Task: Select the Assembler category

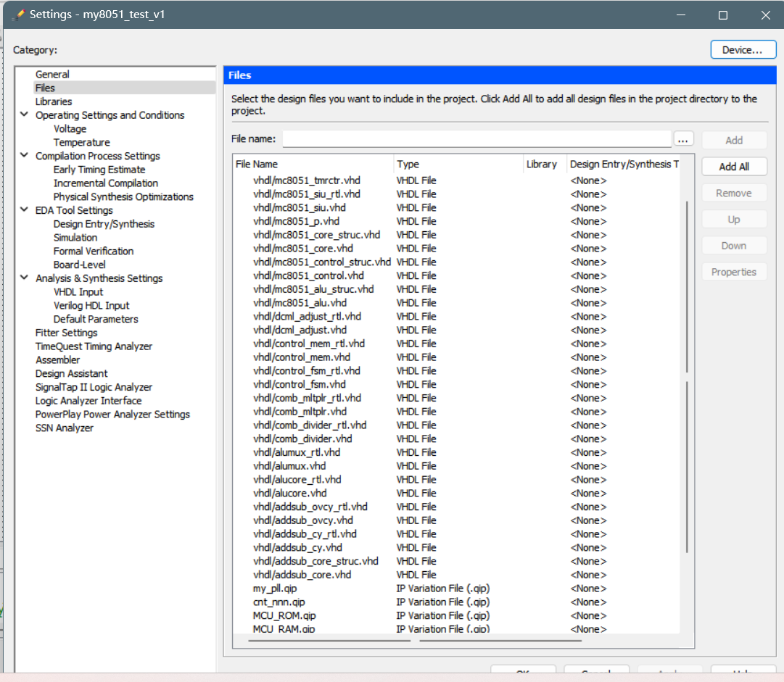Action: point(57,359)
